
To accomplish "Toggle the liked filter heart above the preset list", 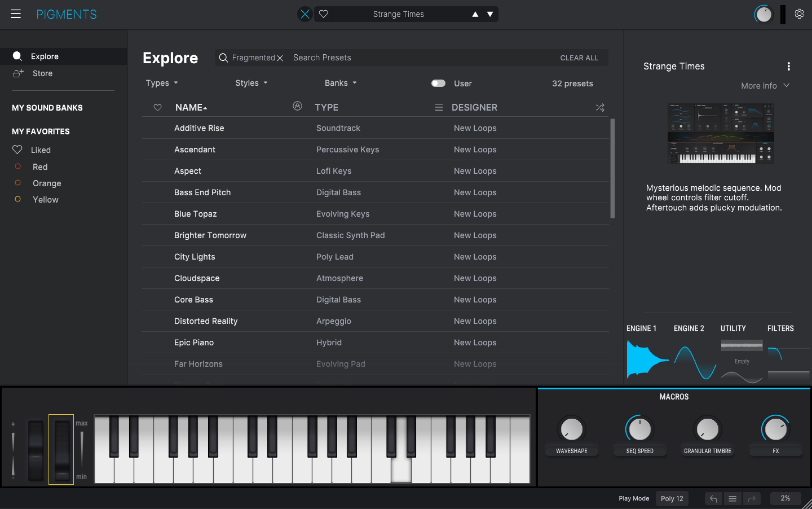I will tap(156, 107).
